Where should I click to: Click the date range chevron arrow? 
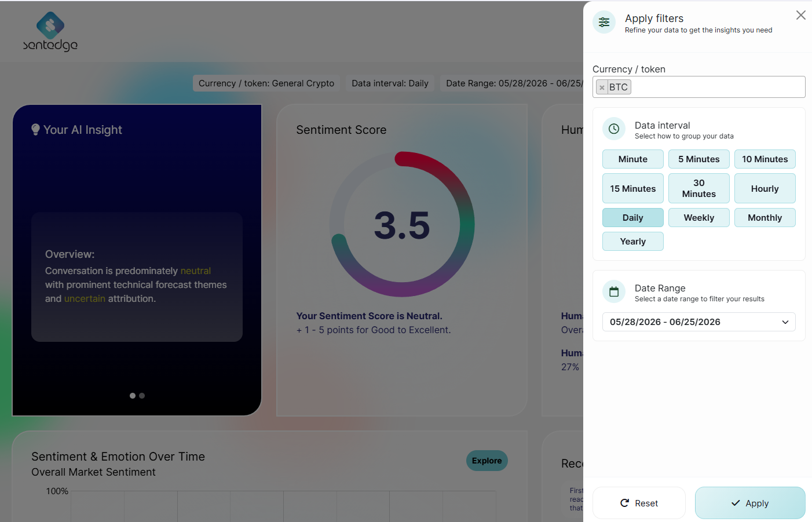[785, 322]
